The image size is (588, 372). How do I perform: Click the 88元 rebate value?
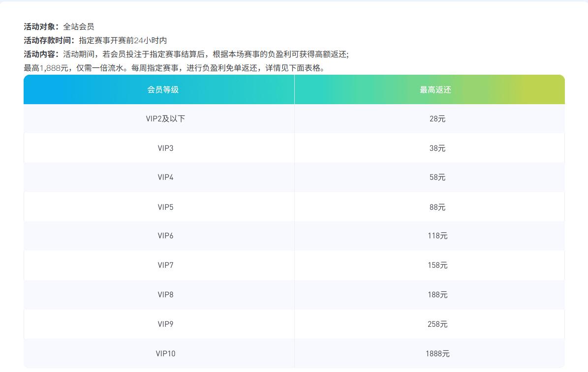[x=437, y=207]
